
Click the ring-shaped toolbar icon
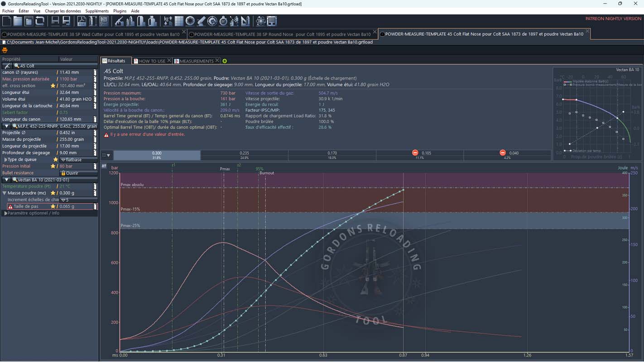[x=190, y=21]
